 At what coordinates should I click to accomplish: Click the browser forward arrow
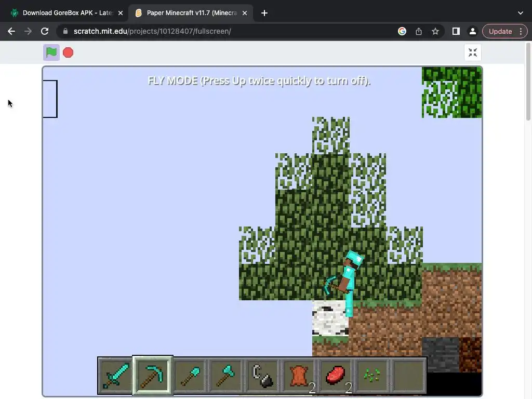coord(28,31)
